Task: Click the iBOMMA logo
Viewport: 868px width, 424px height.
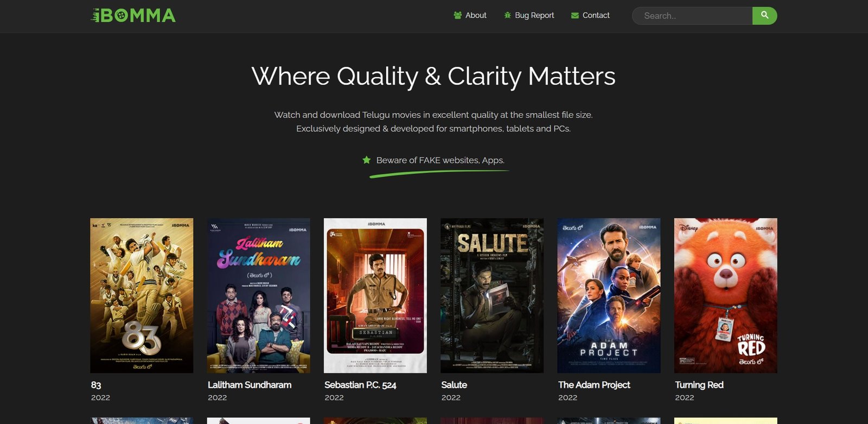Action: point(133,15)
